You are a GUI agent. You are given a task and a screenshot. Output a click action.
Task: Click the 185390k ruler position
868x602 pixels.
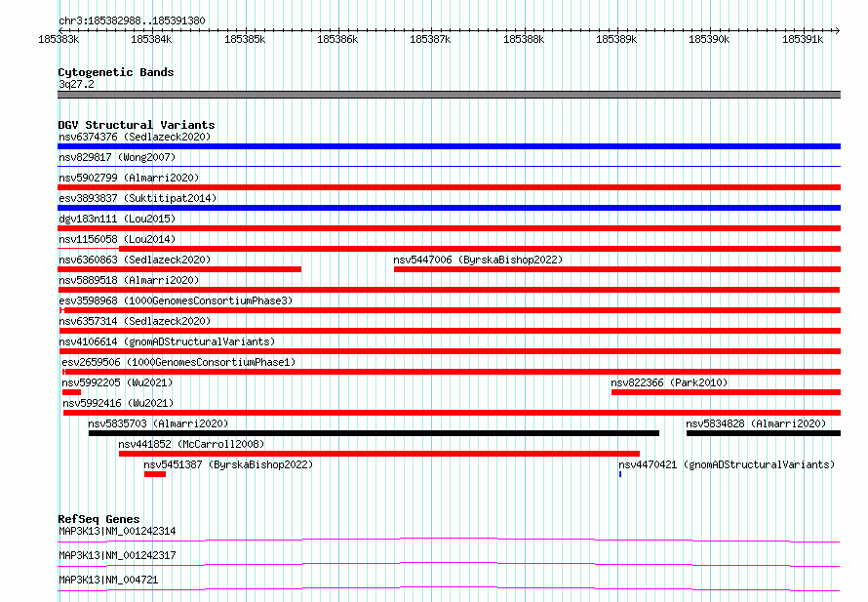point(709,39)
